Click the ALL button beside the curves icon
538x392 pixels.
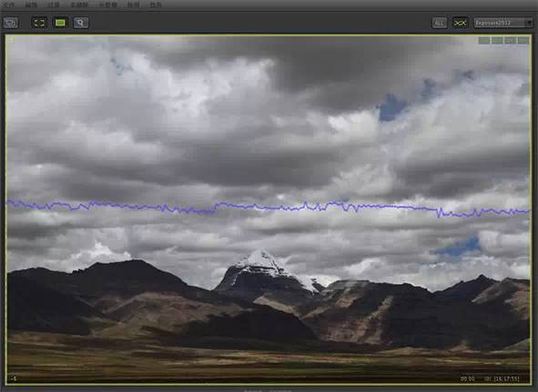(439, 23)
